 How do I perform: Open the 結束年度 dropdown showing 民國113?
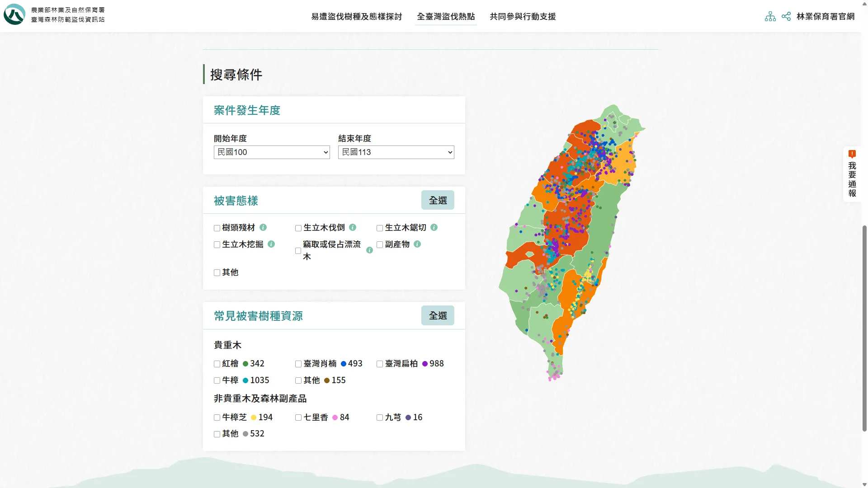(x=396, y=152)
